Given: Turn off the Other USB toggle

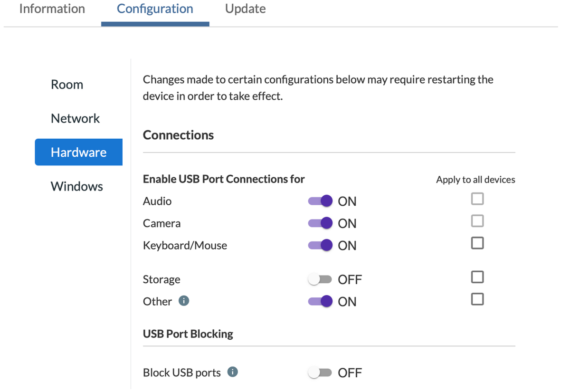Looking at the screenshot, I should click(x=320, y=301).
